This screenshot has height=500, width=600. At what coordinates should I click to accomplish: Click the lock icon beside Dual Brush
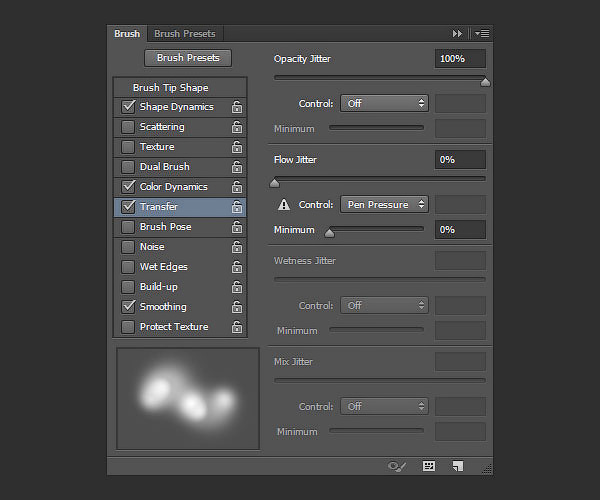(x=237, y=167)
